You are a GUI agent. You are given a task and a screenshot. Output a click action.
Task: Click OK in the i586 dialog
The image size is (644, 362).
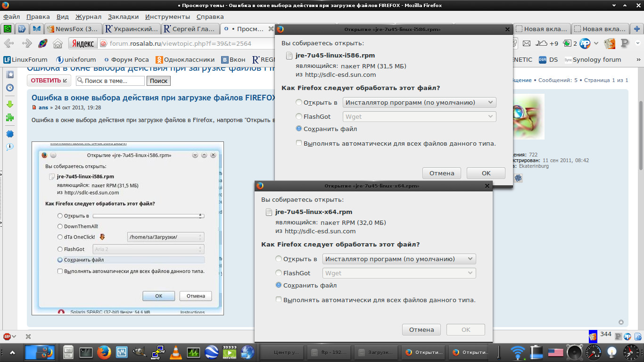click(486, 173)
